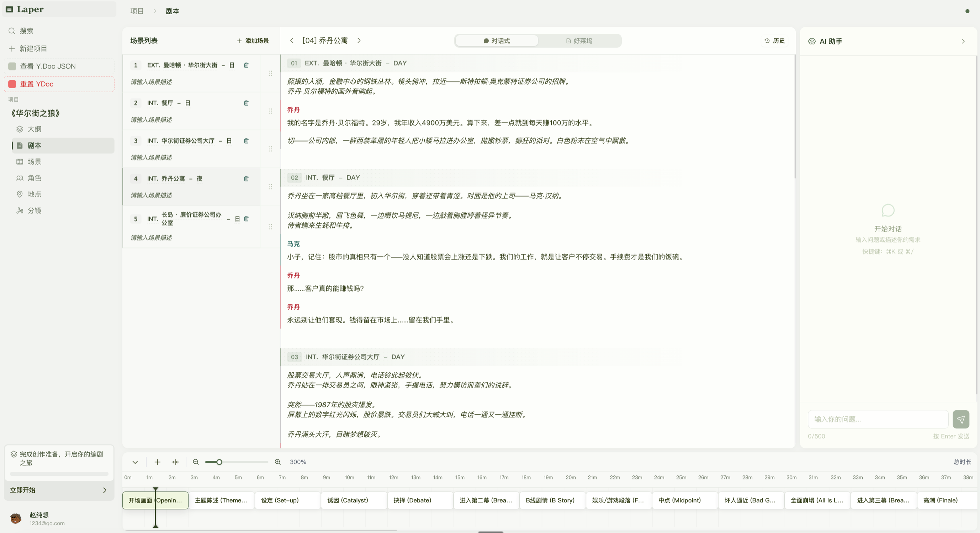The width and height of the screenshot is (980, 533).
Task: Open 大纲 in project sidebar
Action: [x=34, y=129]
